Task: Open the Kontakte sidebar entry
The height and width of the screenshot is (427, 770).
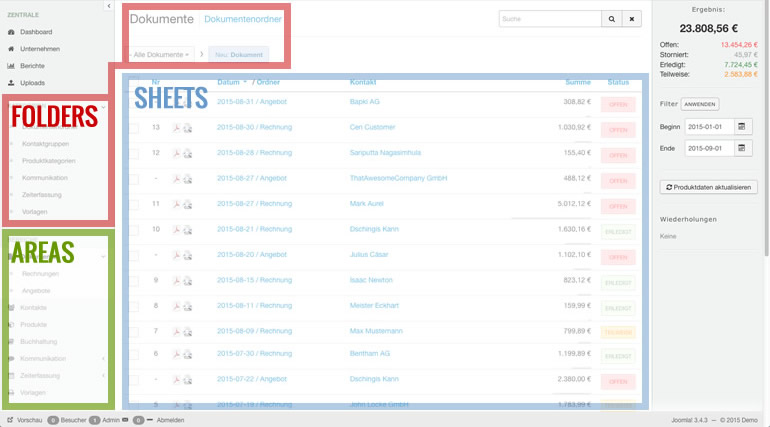Action: coord(33,308)
